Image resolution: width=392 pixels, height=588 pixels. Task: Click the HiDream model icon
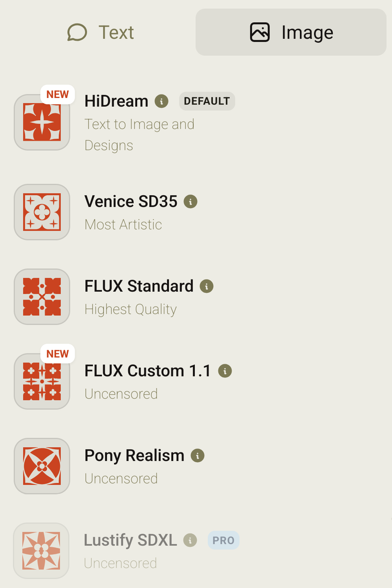[42, 122]
